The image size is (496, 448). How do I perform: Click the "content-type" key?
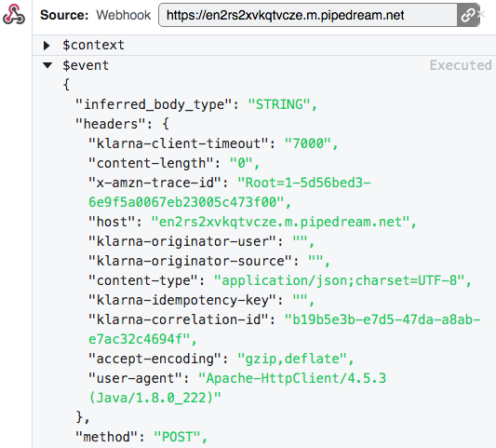(143, 280)
